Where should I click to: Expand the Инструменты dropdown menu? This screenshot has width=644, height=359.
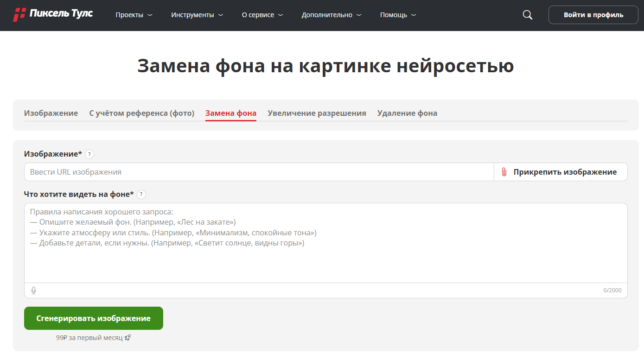pyautogui.click(x=197, y=15)
